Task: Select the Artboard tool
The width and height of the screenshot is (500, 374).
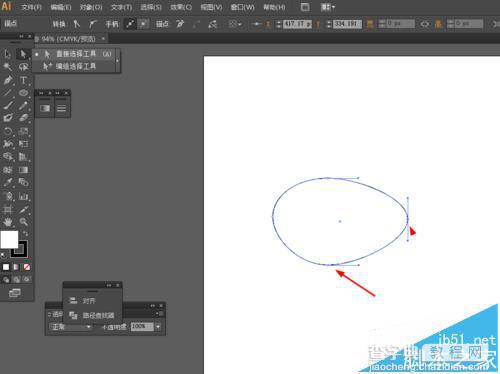Action: click(x=8, y=209)
